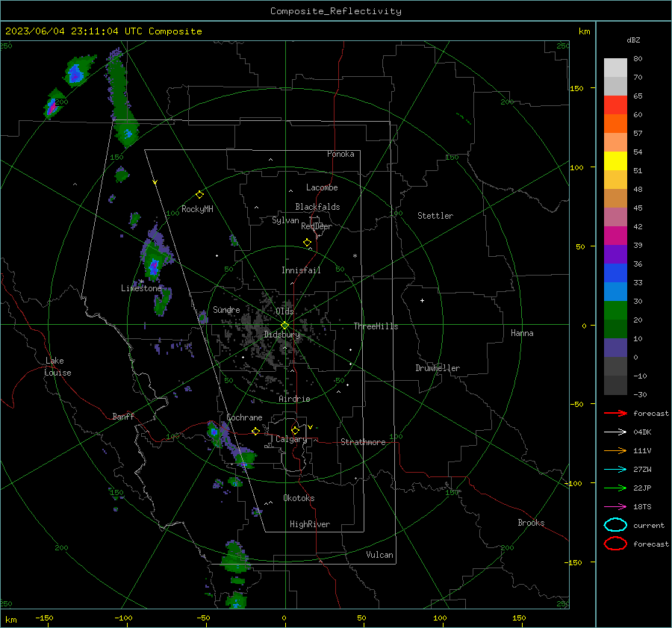The image size is (672, 628).
Task: Pick the green 22JP arrow legend symbol
Action: 615,488
